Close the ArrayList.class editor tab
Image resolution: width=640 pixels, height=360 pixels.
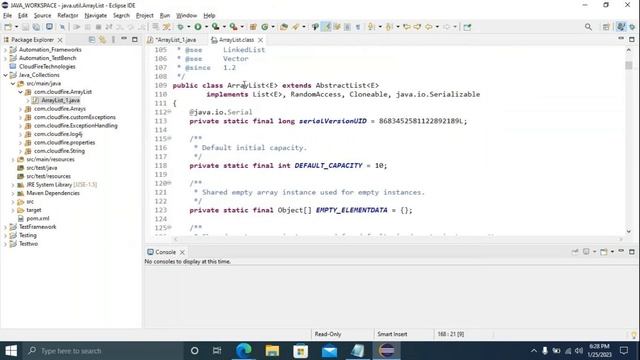pyautogui.click(x=260, y=40)
